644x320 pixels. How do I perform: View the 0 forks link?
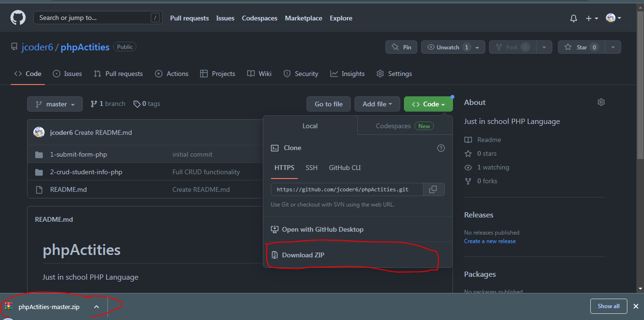[481, 181]
